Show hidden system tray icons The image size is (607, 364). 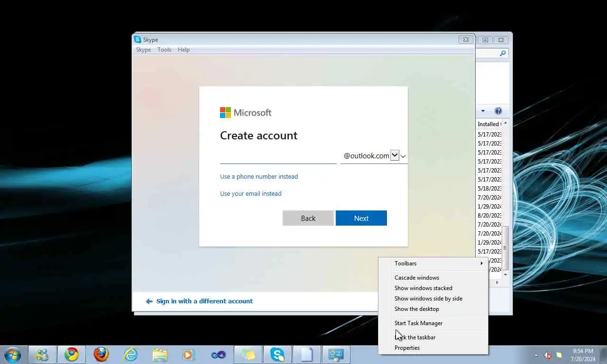click(536, 355)
